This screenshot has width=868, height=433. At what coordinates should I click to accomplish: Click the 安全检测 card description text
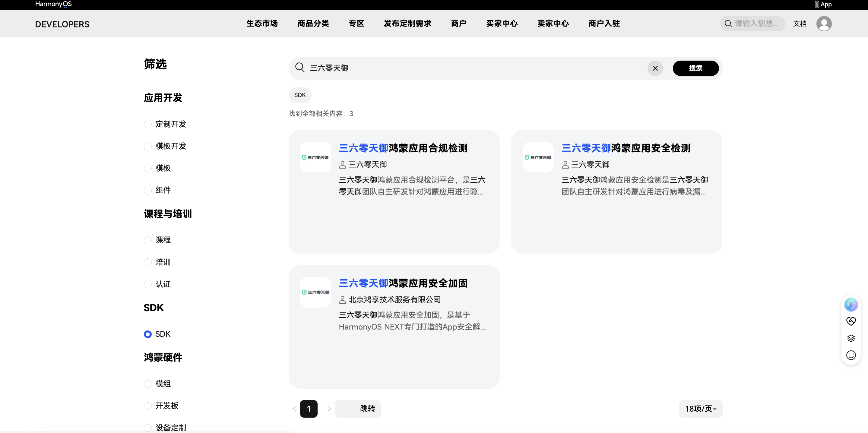tap(635, 186)
